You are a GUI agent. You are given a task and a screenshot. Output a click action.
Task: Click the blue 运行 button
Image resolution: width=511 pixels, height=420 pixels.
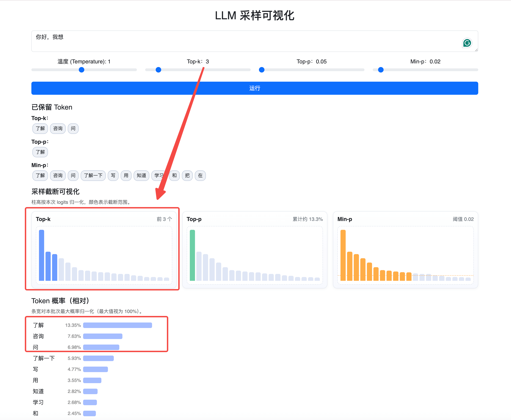(255, 88)
